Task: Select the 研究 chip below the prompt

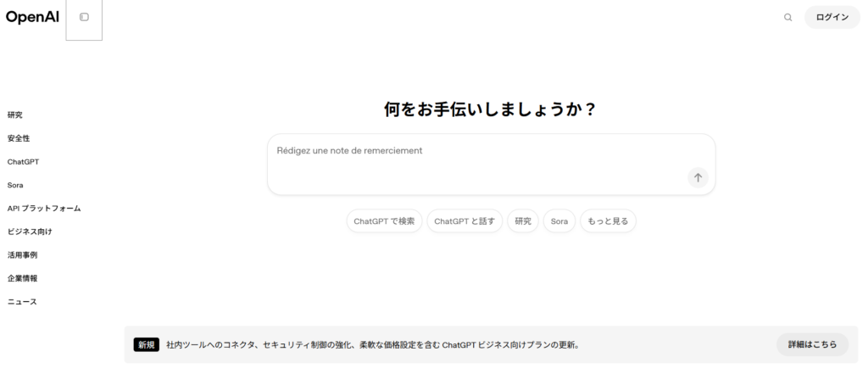Action: (x=522, y=221)
